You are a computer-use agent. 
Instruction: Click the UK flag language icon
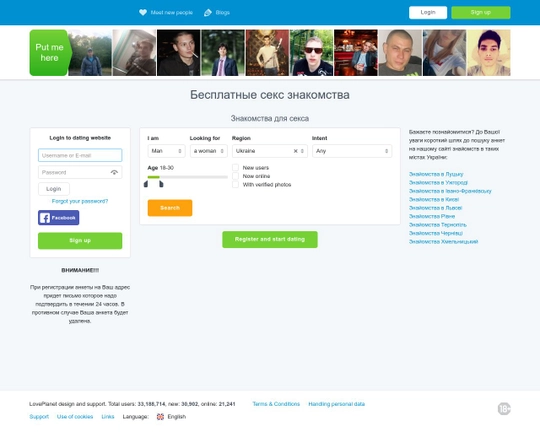click(x=160, y=416)
